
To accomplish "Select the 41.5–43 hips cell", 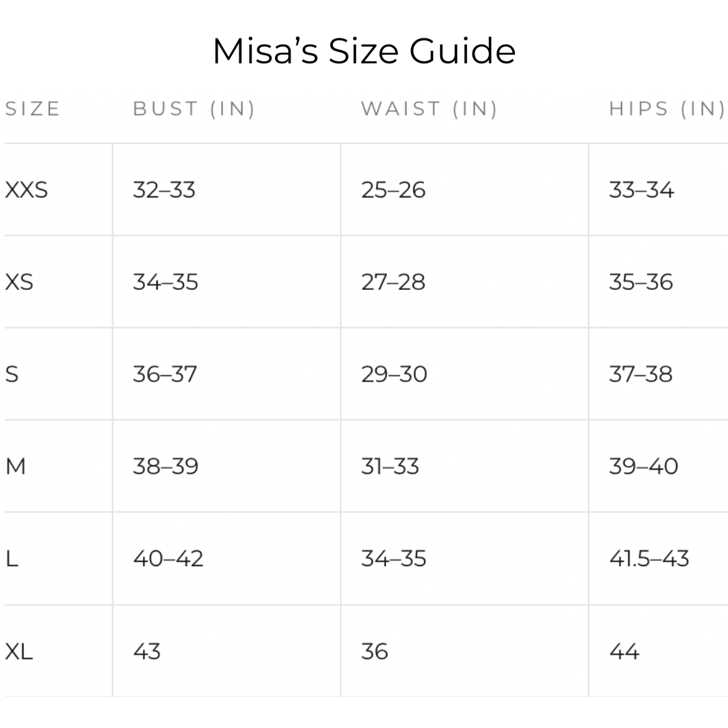I will pos(649,559).
